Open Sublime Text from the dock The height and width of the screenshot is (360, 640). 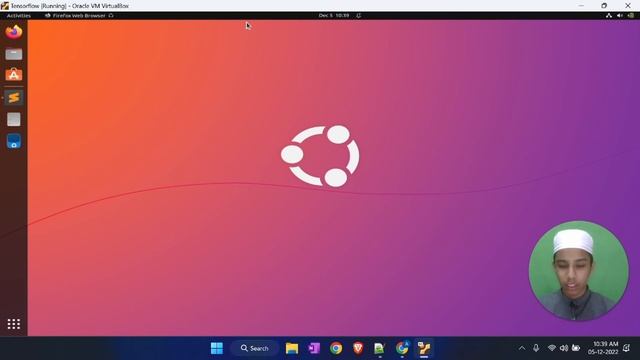(13, 98)
